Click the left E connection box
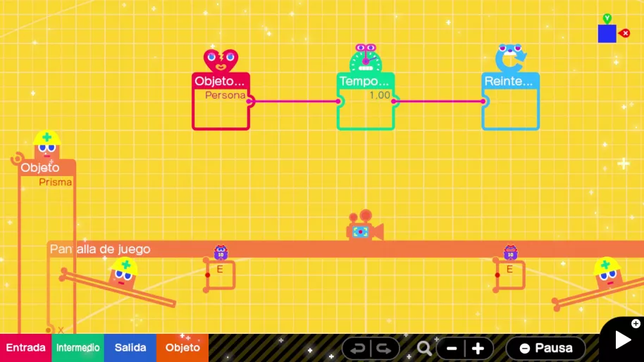This screenshot has height=362, width=644. pos(220,274)
